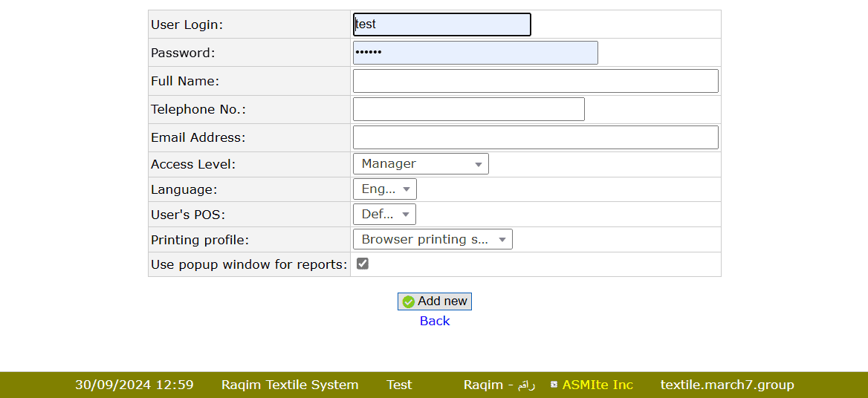The image size is (868, 398).
Task: Expand the Printing profile dropdown
Action: pos(433,239)
